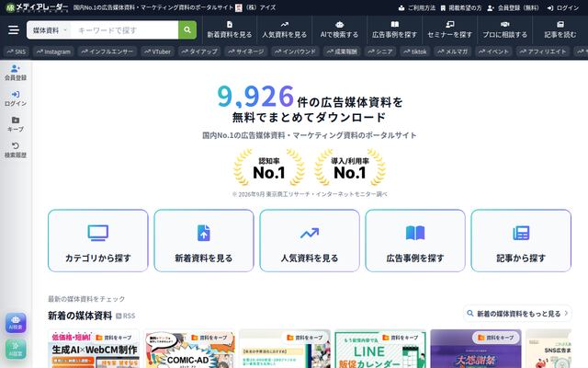
Task: Click the 認知率 No.1 badge
Action: click(x=269, y=167)
